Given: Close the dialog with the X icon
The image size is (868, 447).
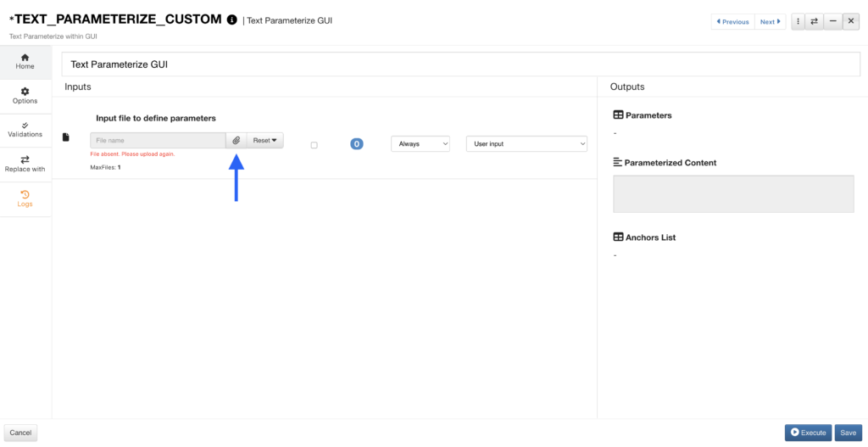Looking at the screenshot, I should click(851, 21).
